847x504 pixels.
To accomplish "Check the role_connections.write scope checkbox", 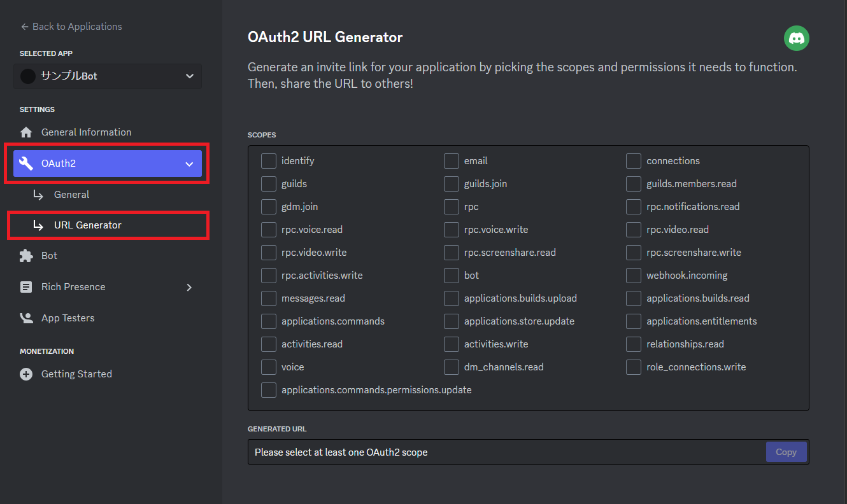I will (x=634, y=367).
